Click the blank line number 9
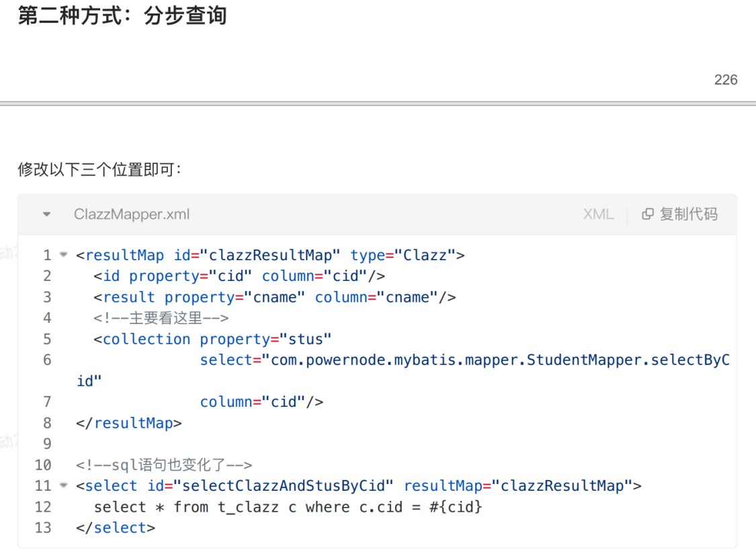Viewport: 756px width, 554px height. [46, 444]
